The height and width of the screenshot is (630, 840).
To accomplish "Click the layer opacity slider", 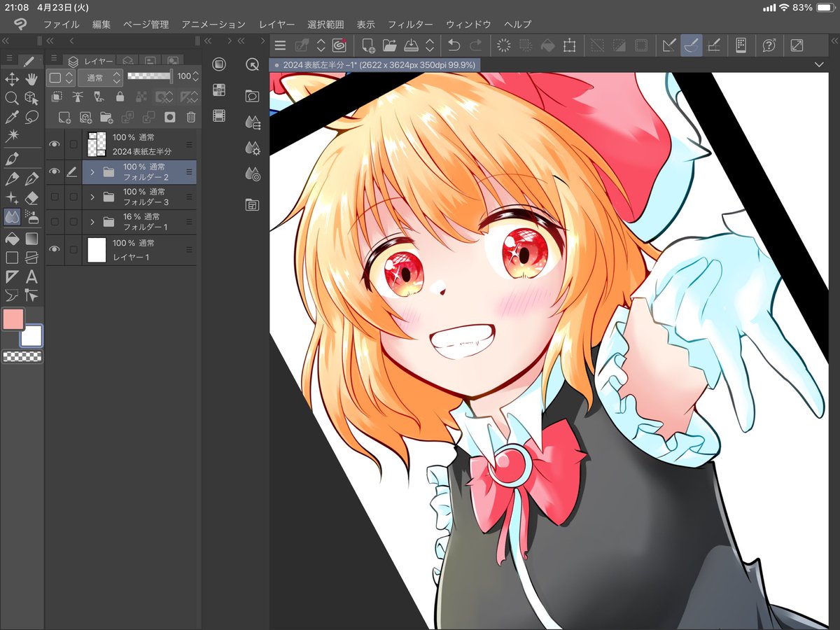I will pos(149,76).
